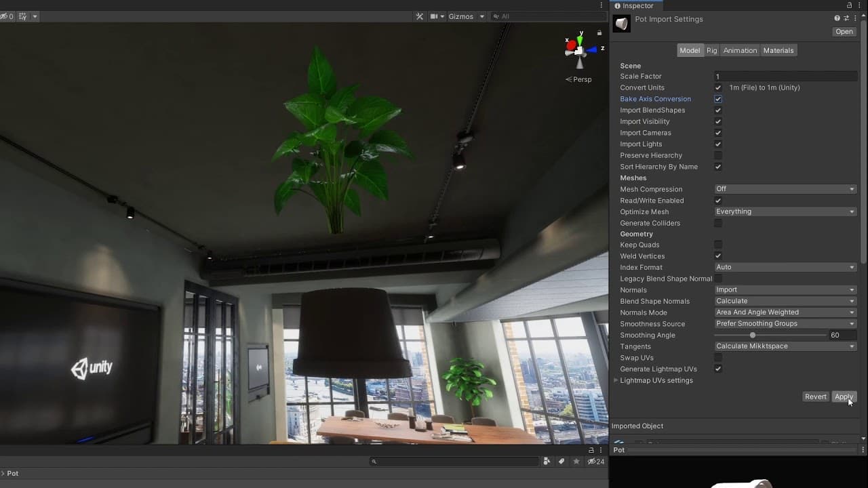Toggle Read/Write Enabled checkbox

pos(718,201)
